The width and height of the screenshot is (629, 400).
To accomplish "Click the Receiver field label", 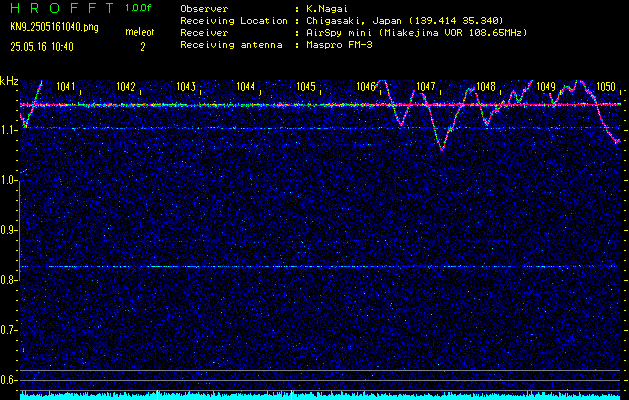I will pyautogui.click(x=204, y=33).
